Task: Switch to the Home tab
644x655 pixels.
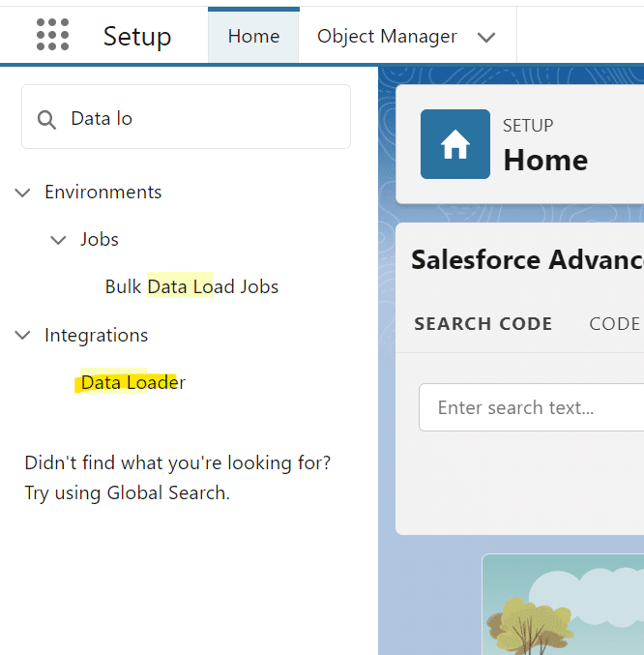Action: 253,37
